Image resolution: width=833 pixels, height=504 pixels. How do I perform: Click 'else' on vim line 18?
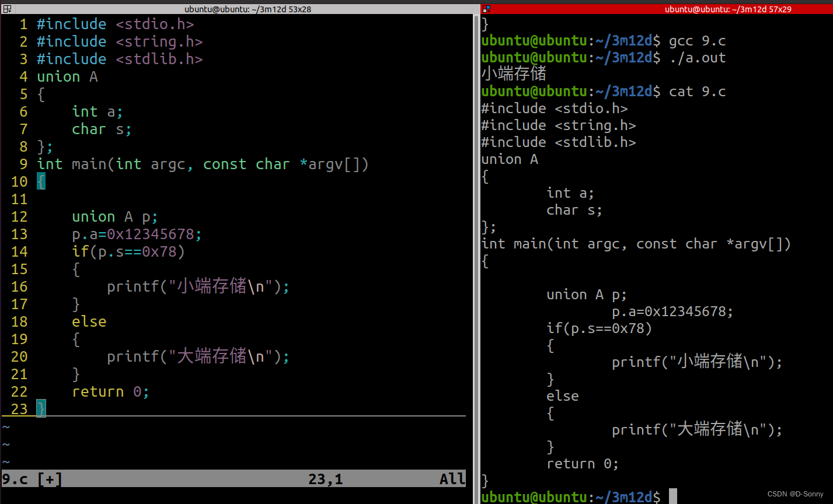(89, 322)
